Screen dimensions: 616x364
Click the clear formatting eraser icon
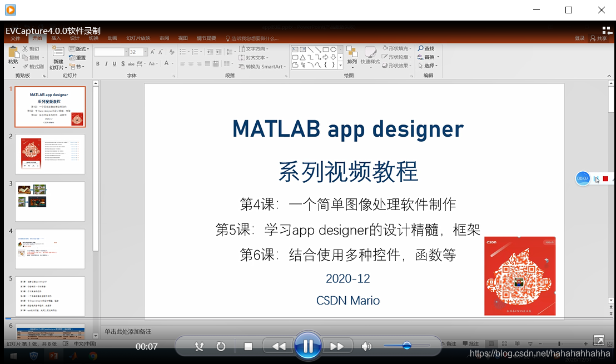click(172, 52)
